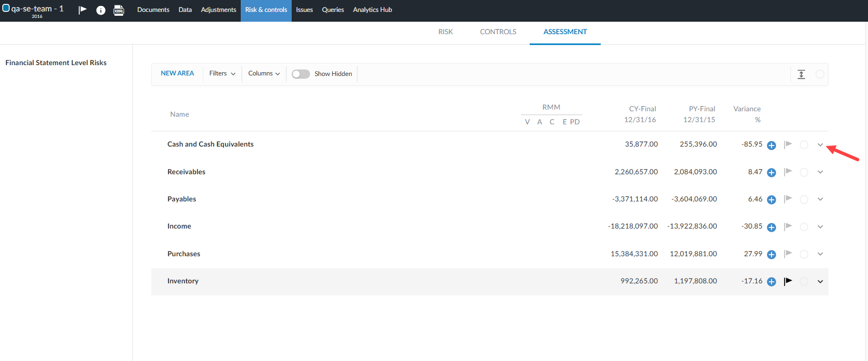Viewport: 868px width, 361px height.
Task: Click the 2,084,093.00 value
Action: point(696,172)
